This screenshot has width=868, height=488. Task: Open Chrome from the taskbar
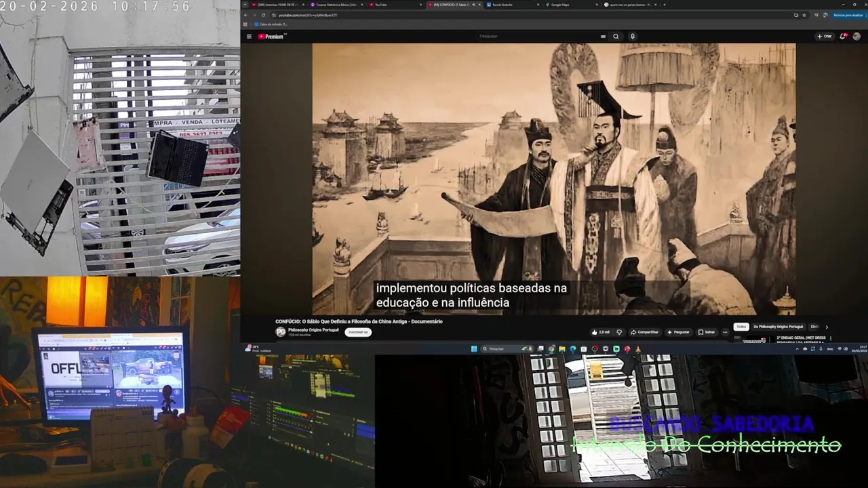[551, 348]
